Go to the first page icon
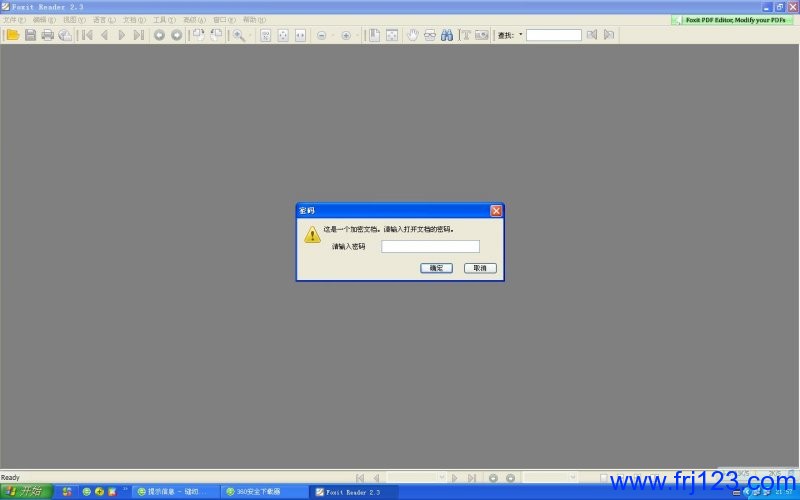This screenshot has width=800, height=500. 87,35
